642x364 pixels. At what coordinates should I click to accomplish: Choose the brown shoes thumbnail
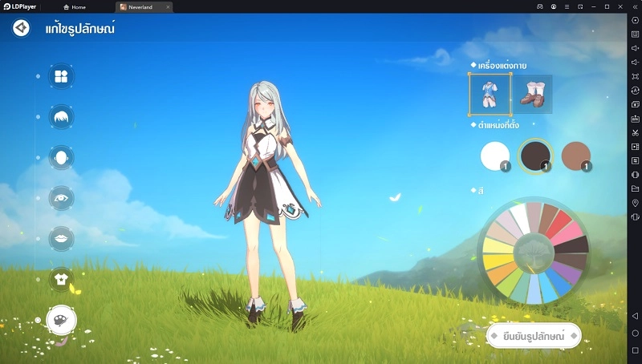(x=533, y=95)
